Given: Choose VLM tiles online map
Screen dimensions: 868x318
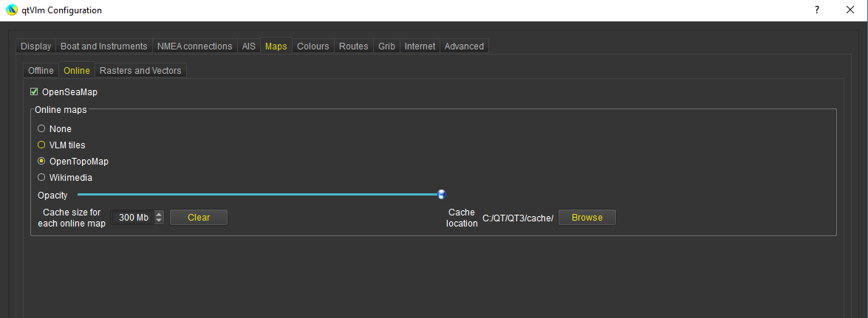Looking at the screenshot, I should 41,145.
